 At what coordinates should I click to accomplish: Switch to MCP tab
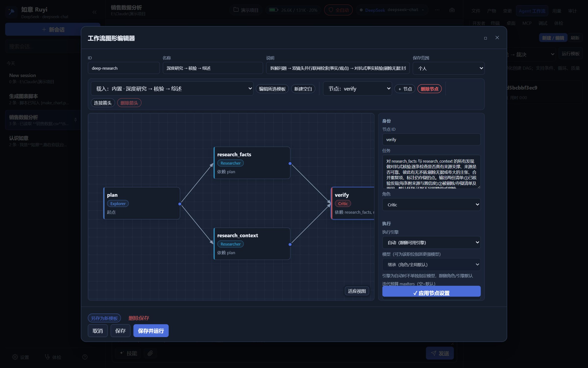click(x=527, y=23)
